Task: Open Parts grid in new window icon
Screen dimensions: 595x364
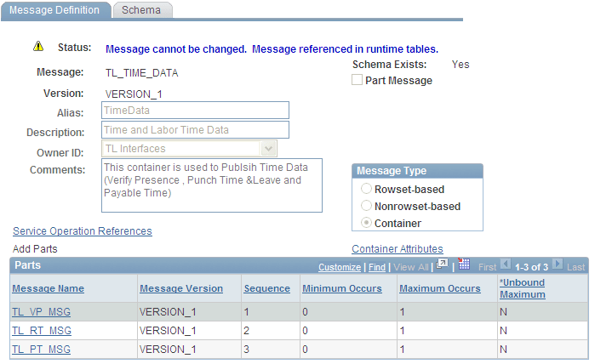Action: (442, 264)
